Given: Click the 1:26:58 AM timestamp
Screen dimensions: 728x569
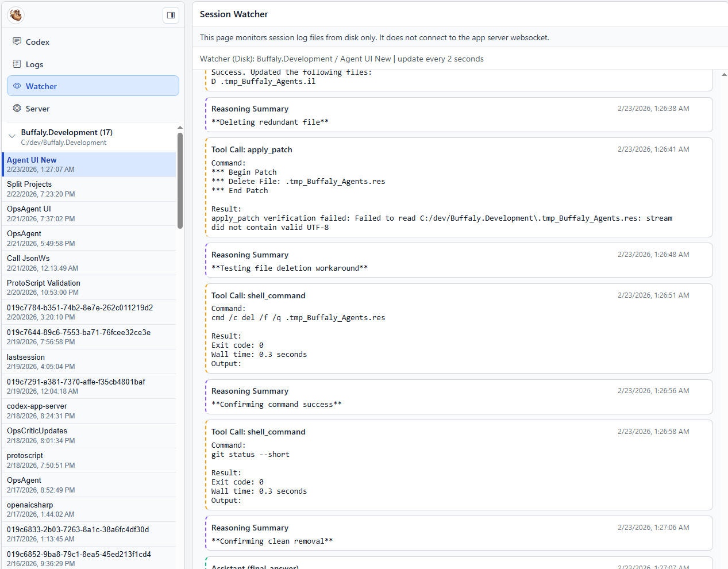Looking at the screenshot, I should (653, 432).
